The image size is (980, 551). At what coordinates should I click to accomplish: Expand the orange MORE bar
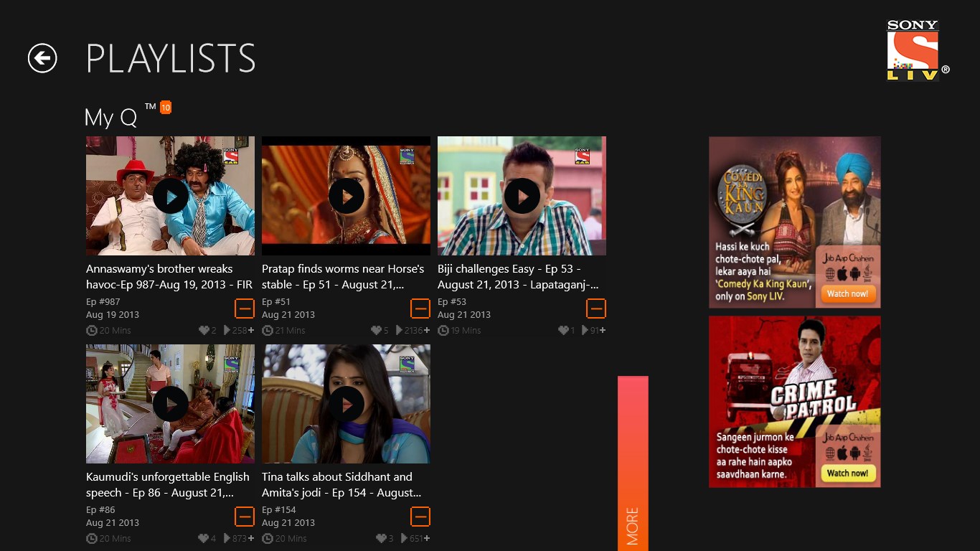tap(633, 463)
